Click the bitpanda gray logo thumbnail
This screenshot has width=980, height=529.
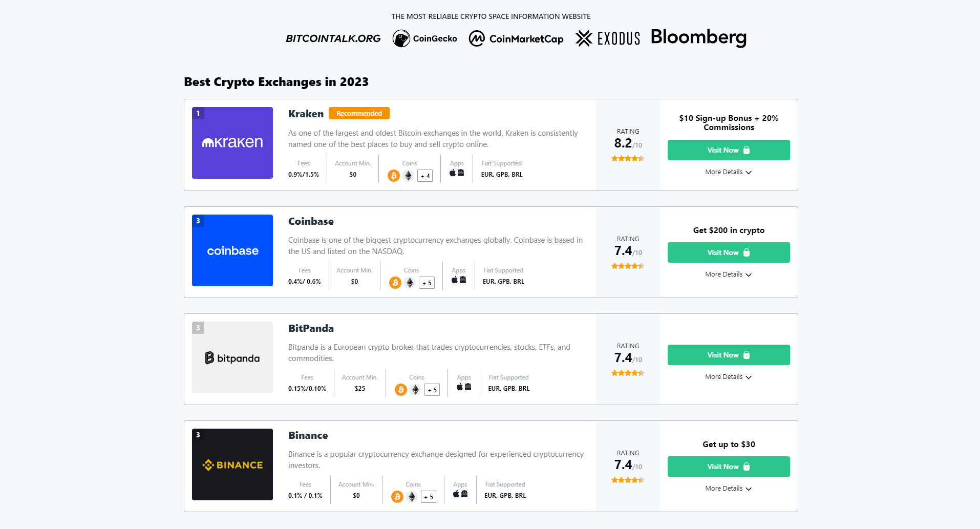(232, 357)
